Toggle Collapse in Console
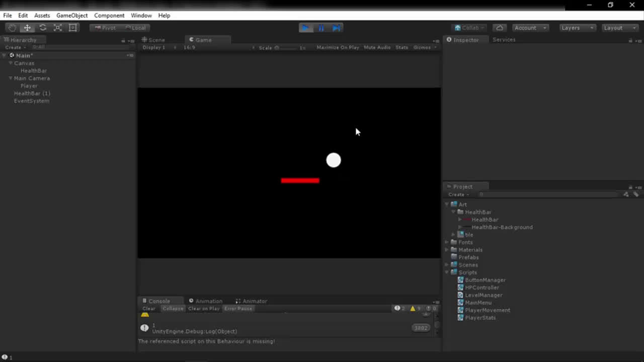The width and height of the screenshot is (644, 362). point(173,308)
